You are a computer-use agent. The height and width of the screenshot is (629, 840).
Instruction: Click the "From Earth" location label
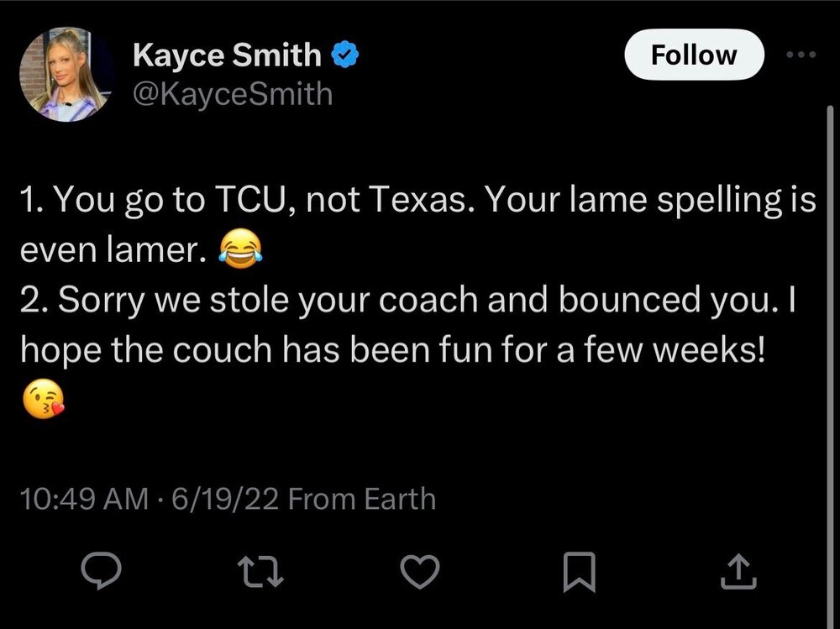point(362,499)
